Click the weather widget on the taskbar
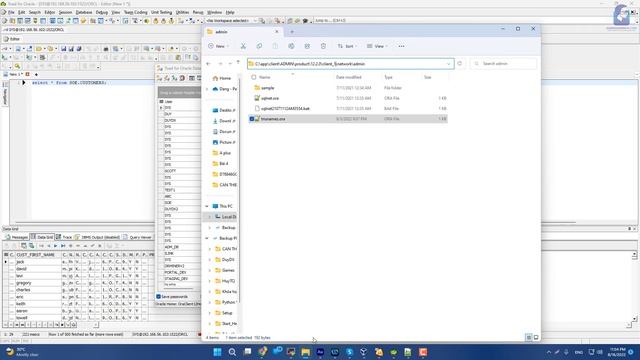 pos(22,352)
